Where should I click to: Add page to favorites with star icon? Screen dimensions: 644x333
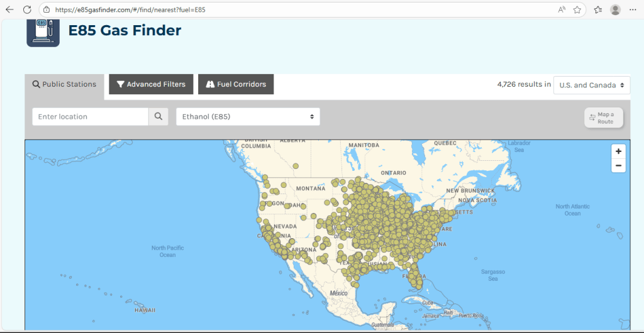tap(577, 10)
